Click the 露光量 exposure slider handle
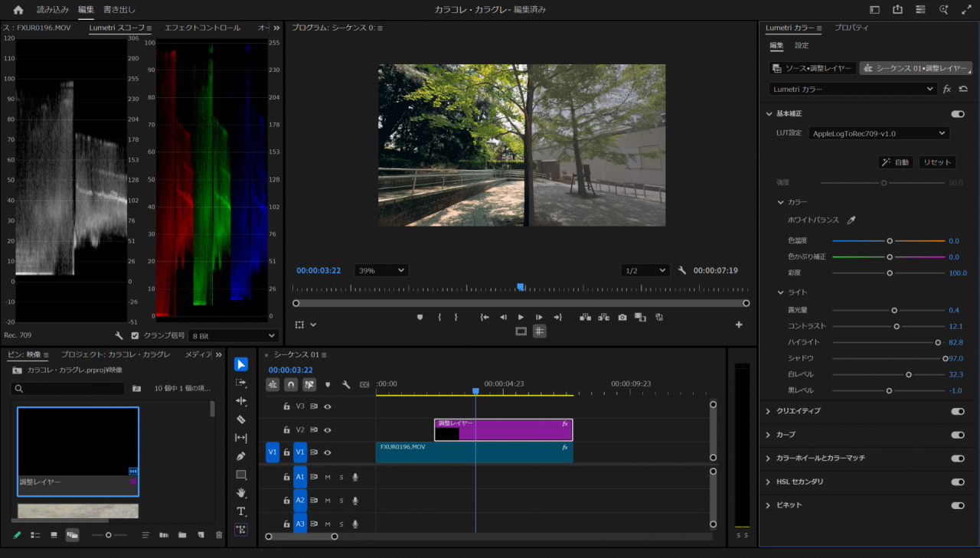980x558 pixels. click(894, 310)
